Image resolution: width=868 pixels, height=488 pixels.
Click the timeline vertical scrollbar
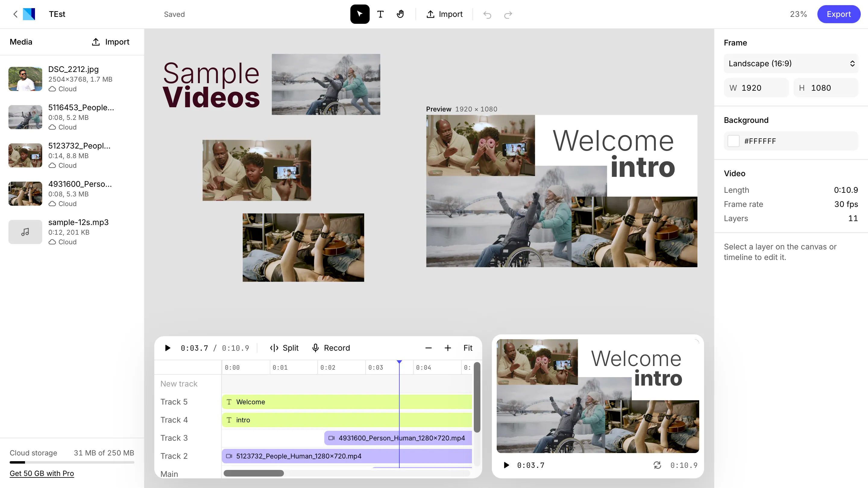(477, 397)
